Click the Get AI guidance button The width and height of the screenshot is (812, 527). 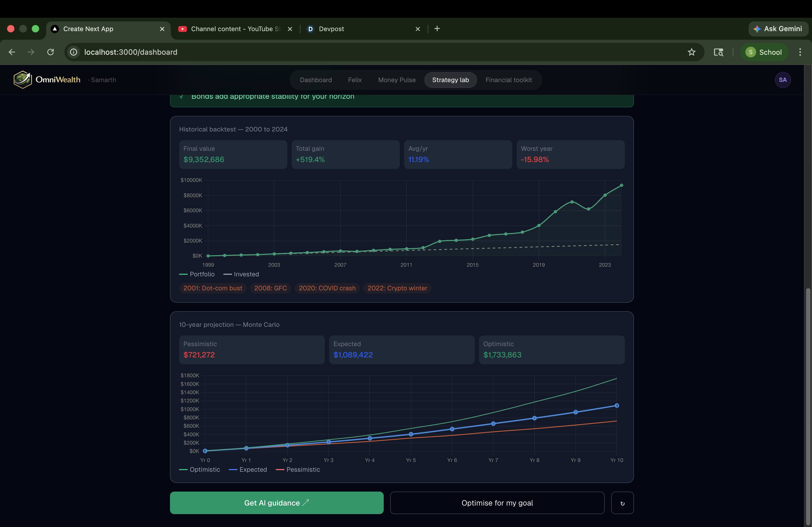(x=276, y=503)
